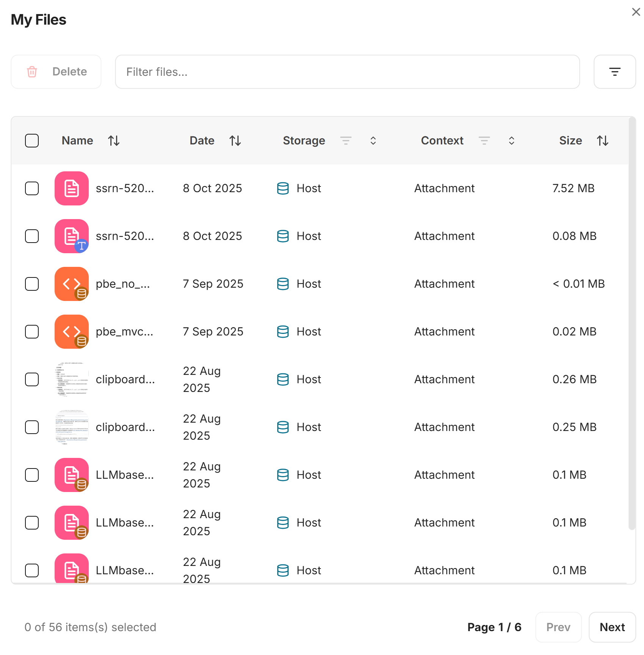
Task: Close the My Files dialog
Action: point(636,12)
